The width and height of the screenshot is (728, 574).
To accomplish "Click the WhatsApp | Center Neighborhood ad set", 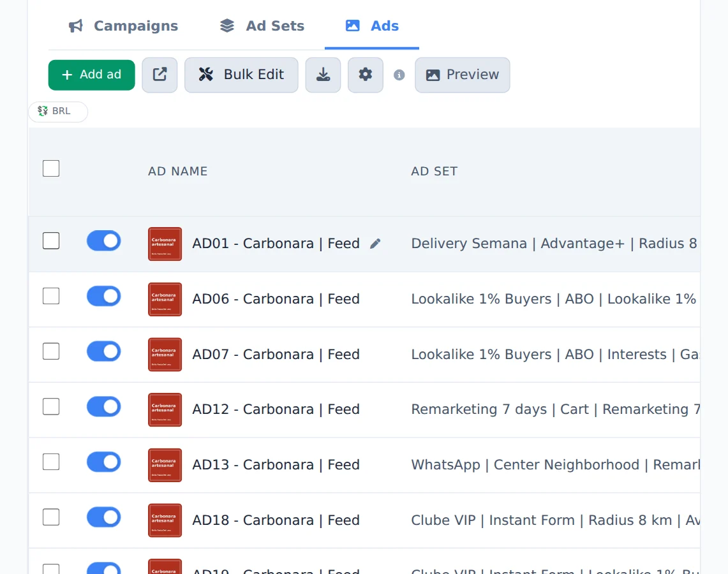I will (555, 464).
